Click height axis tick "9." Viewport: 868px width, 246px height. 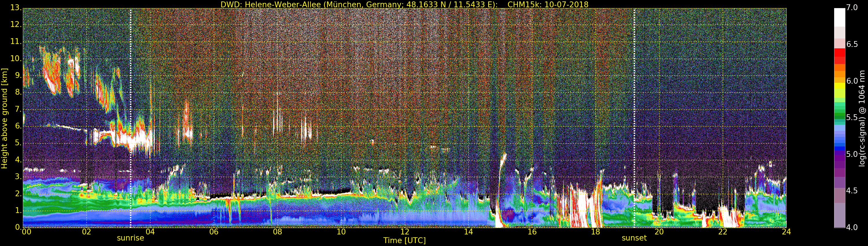[x=18, y=76]
